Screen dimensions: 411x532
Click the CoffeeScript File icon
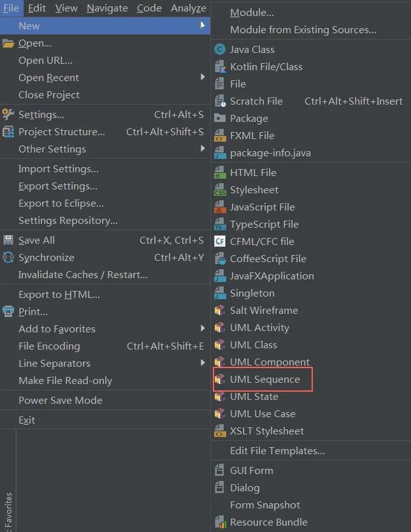pos(220,258)
